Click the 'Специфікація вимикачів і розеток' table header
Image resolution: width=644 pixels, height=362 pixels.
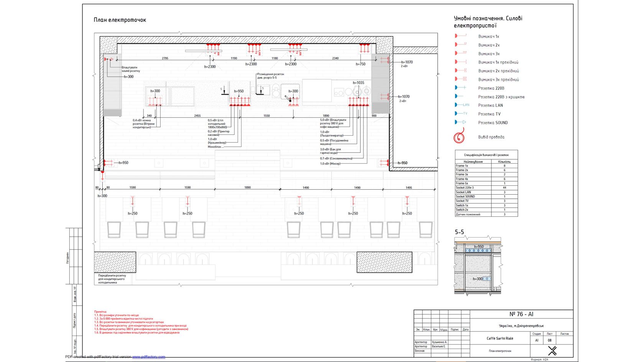486,155
